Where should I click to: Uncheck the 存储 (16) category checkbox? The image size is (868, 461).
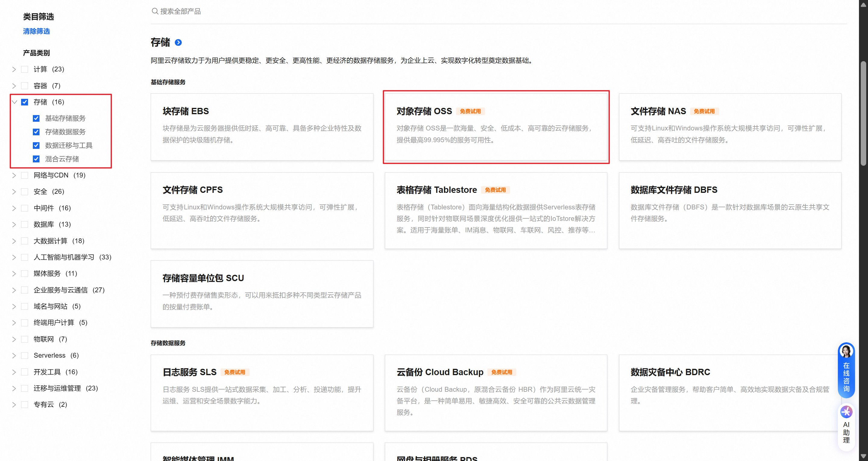pos(25,102)
